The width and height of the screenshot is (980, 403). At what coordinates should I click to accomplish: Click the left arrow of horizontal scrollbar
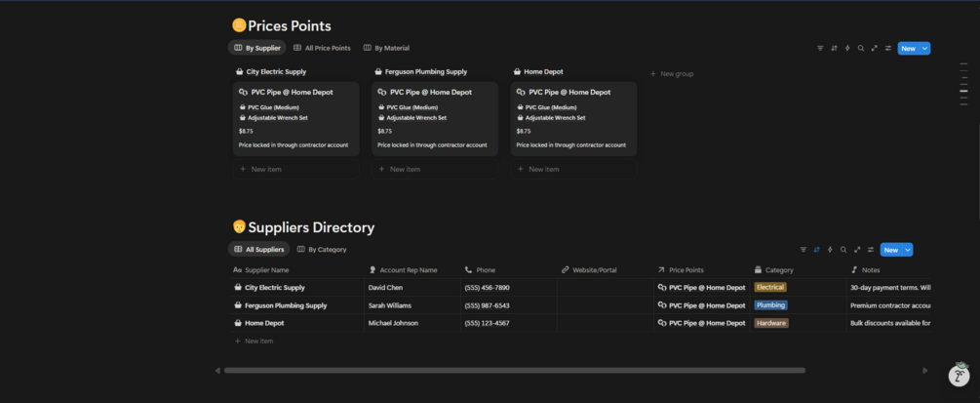click(x=217, y=371)
